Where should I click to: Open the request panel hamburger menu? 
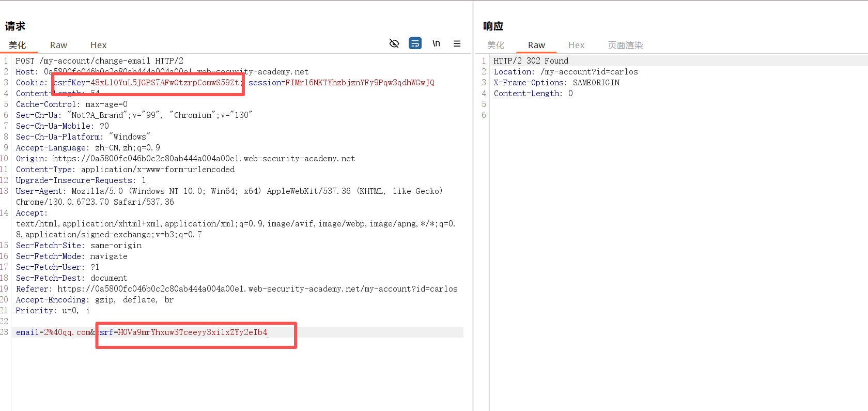click(457, 43)
